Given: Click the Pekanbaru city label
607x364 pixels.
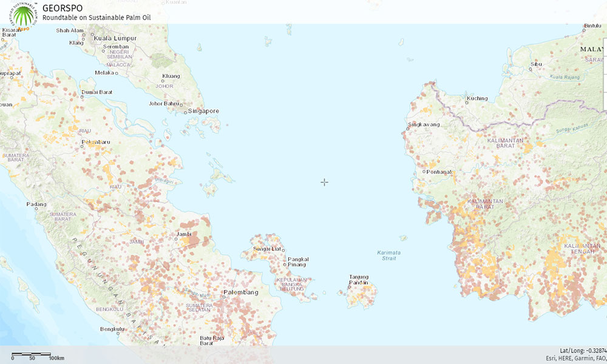Looking at the screenshot, I should coord(96,142).
